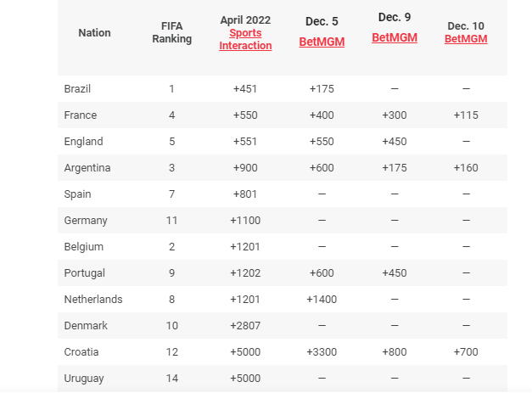
Task: Click Germany's FIFA ranking 11
Action: (x=171, y=221)
